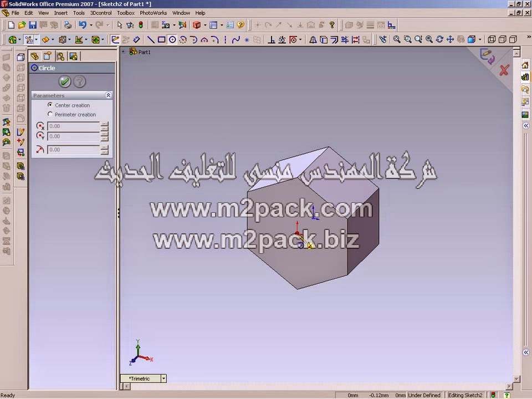The width and height of the screenshot is (532, 399).
Task: Save the part with the floppy icon
Action: click(33, 25)
